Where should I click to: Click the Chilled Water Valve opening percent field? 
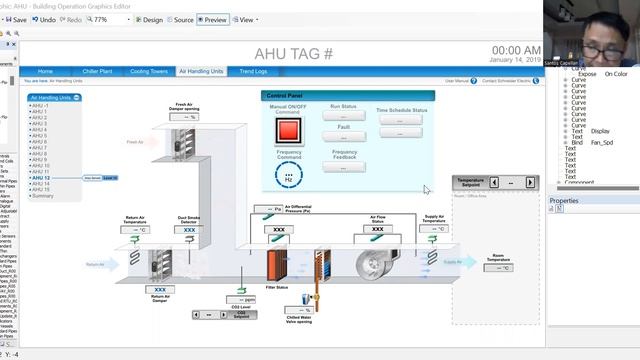coord(299,311)
